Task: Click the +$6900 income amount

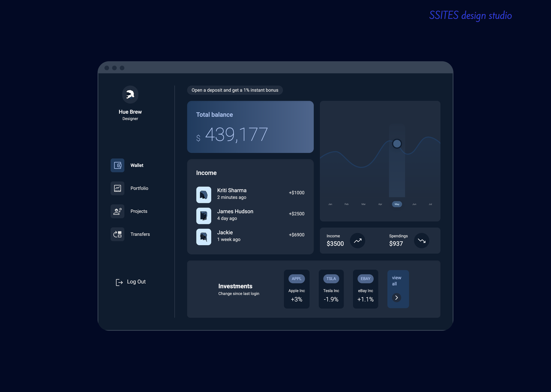Action: (x=297, y=235)
